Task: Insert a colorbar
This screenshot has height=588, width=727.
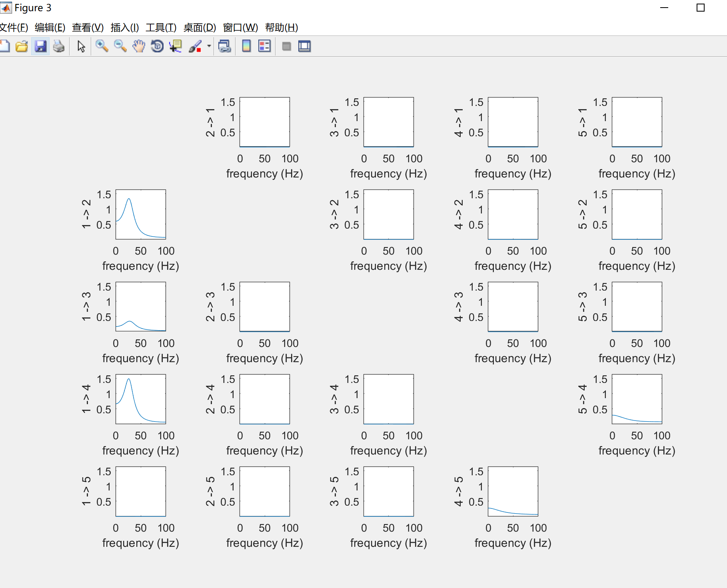Action: click(246, 46)
